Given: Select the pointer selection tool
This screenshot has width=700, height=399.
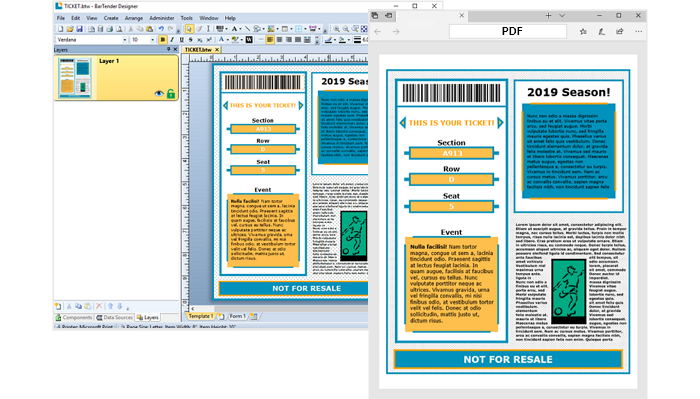Looking at the screenshot, I should tap(189, 29).
